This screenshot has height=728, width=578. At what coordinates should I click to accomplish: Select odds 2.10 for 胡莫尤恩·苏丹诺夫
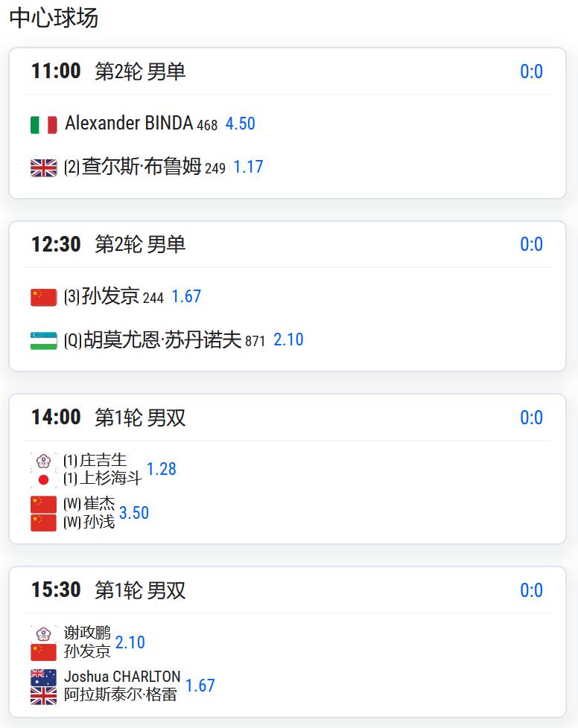[x=288, y=339]
